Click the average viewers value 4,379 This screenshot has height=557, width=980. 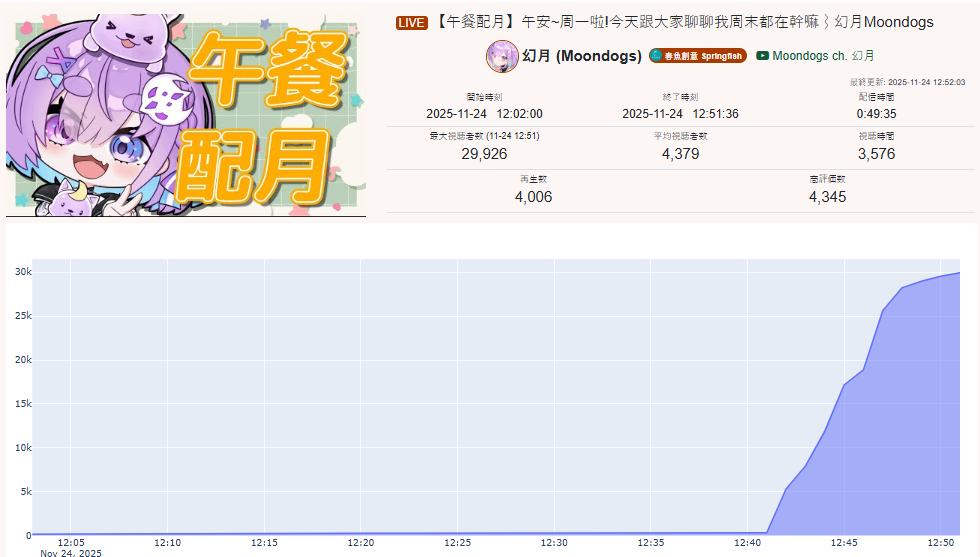(680, 154)
